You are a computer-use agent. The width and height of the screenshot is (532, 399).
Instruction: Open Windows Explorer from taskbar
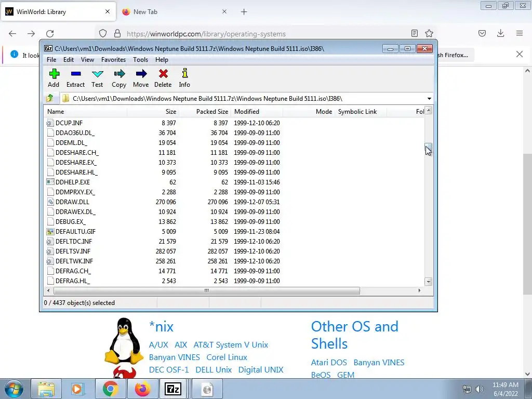tap(46, 389)
